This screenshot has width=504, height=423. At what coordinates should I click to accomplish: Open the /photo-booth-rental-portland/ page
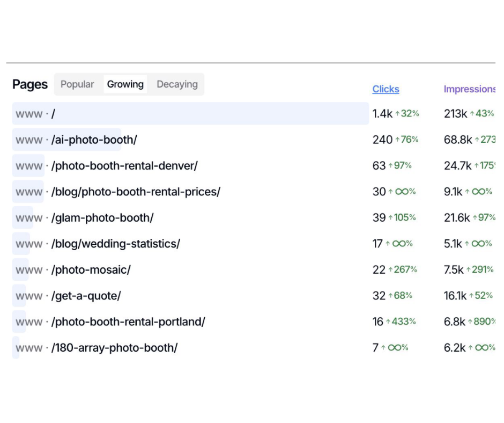click(x=128, y=322)
